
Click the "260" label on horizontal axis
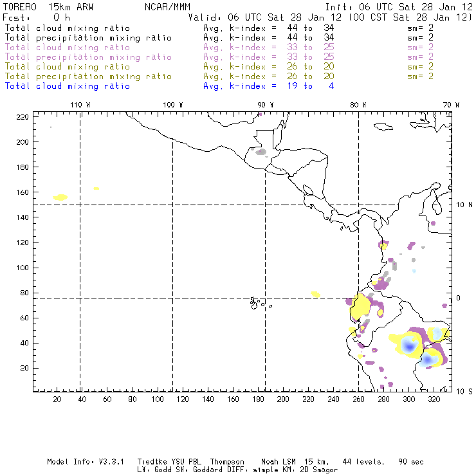pos(358,399)
